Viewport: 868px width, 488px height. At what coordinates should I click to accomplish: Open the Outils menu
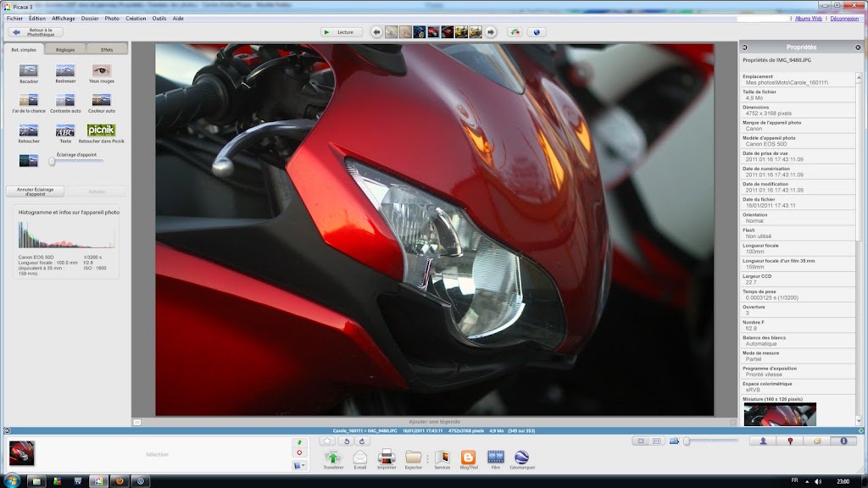pyautogui.click(x=159, y=19)
